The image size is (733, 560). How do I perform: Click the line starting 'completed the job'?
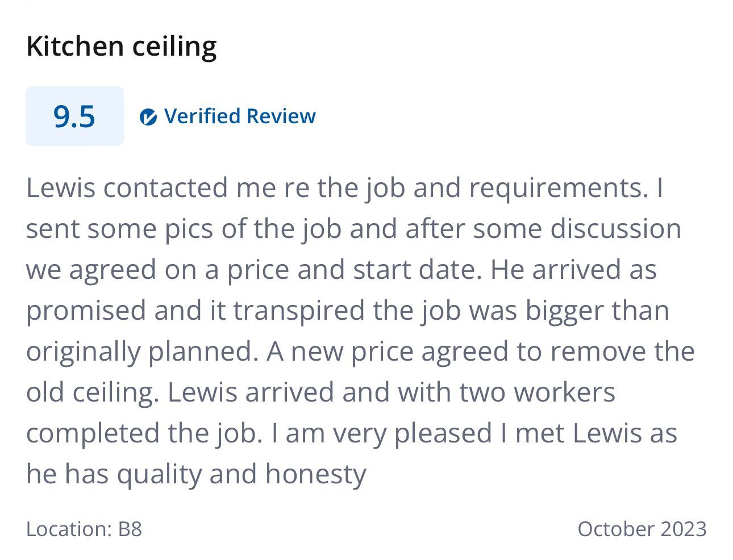pos(351,433)
